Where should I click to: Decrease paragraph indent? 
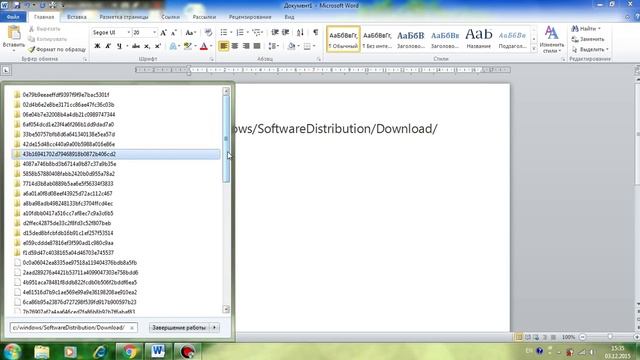click(x=275, y=32)
